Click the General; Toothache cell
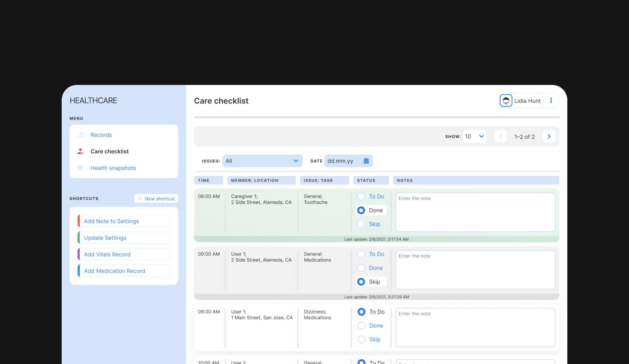This screenshot has height=364, width=629. coord(316,199)
